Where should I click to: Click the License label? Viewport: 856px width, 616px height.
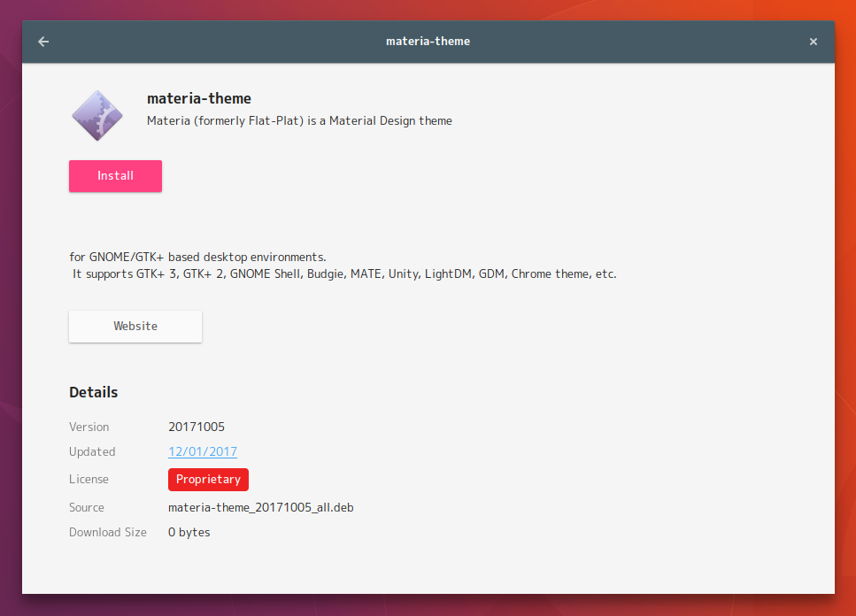point(89,479)
